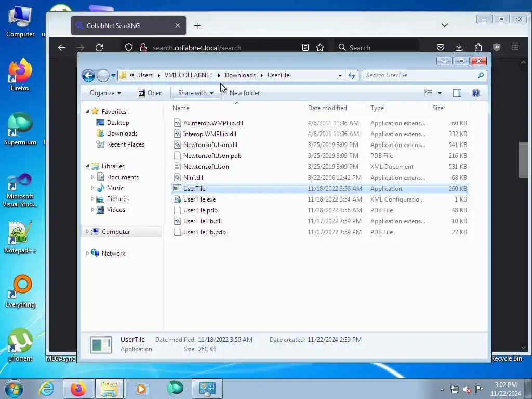The height and width of the screenshot is (399, 532).
Task: Change view icon in Explorer toolbar
Action: [x=429, y=93]
